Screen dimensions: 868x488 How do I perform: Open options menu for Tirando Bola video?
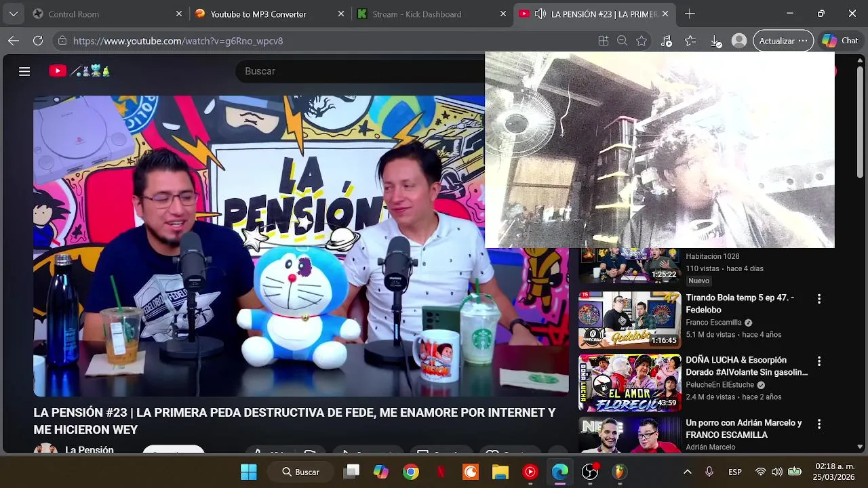818,299
